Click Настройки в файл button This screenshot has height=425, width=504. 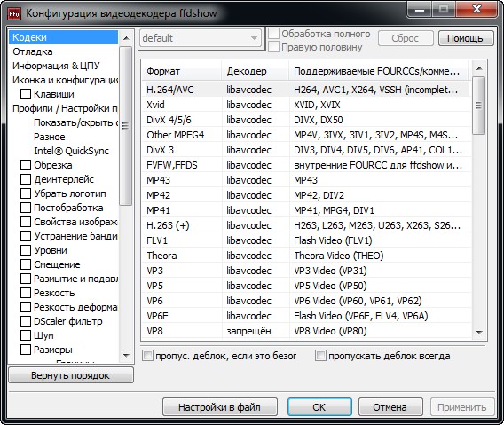219,407
